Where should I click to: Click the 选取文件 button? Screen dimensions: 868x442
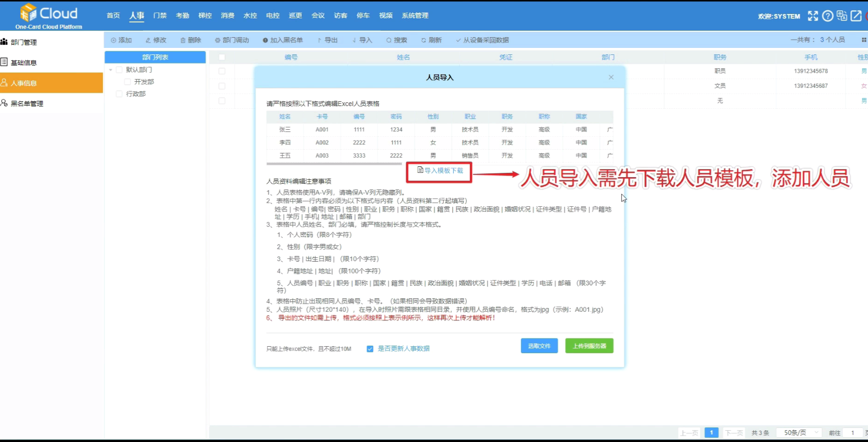(539, 346)
